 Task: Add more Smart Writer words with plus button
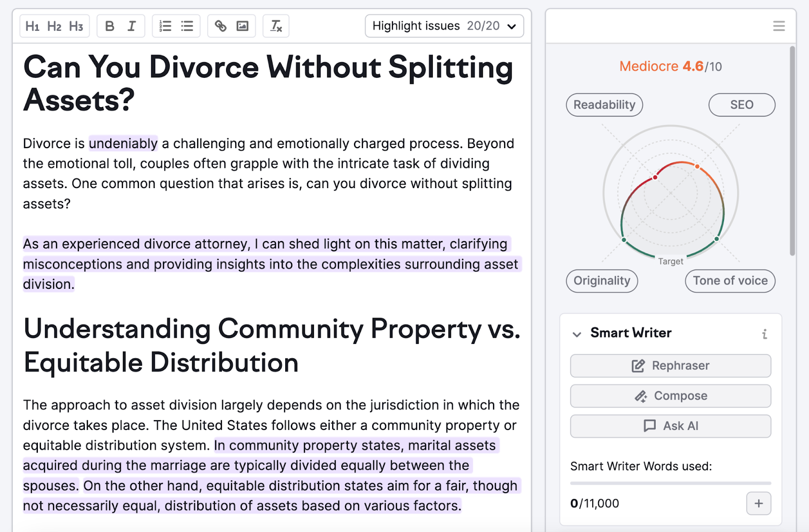point(758,503)
